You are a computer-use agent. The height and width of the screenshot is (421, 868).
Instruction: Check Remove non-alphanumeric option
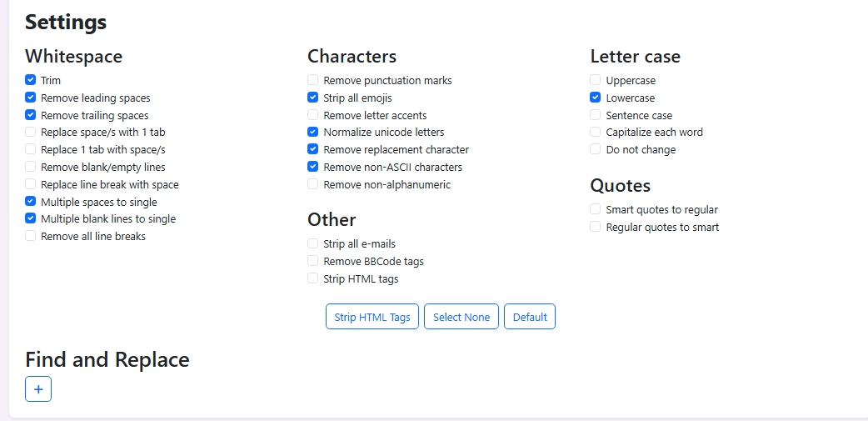tap(312, 184)
